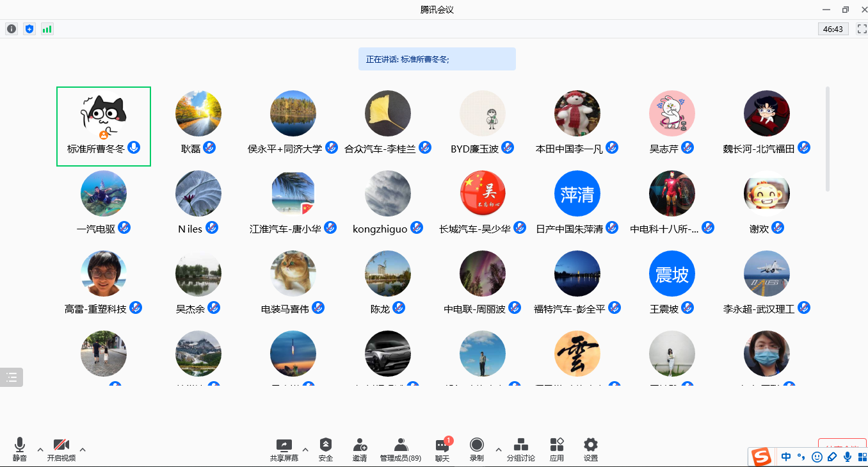The image size is (868, 467).
Task: Click the meeting protection shield icon
Action: click(29, 28)
